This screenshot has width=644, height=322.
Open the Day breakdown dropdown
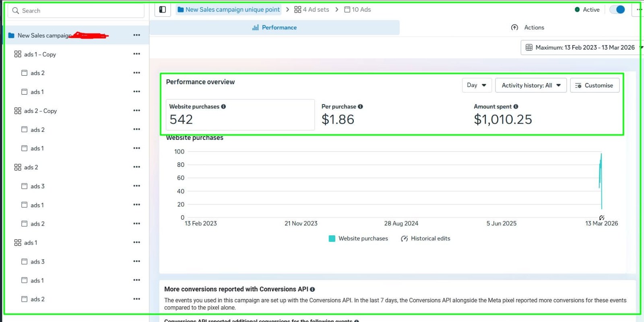click(x=477, y=85)
